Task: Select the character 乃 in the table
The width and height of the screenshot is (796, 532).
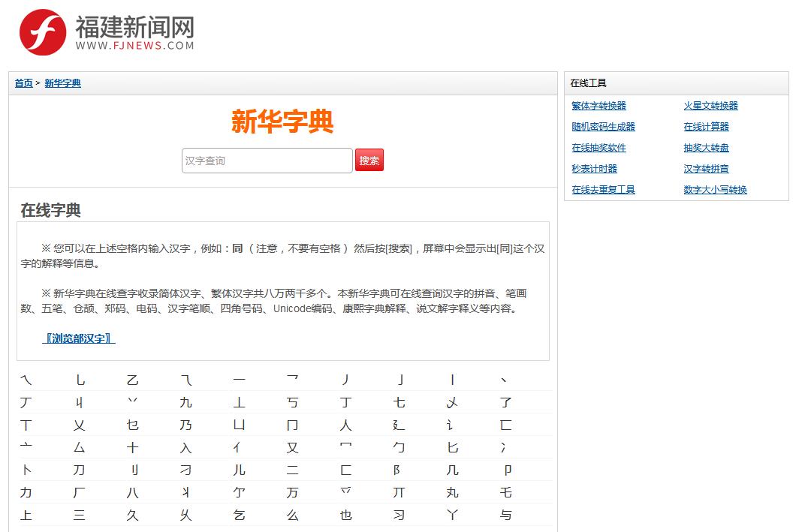Action: click(186, 425)
